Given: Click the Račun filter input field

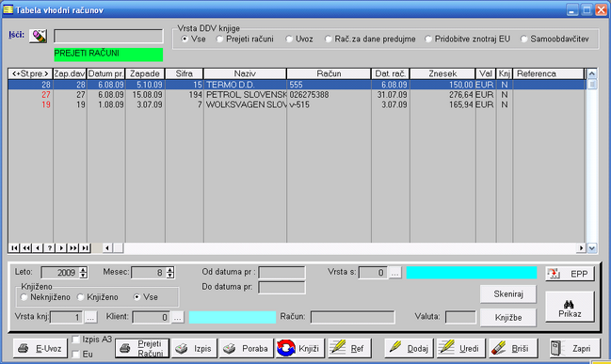Looking at the screenshot, I should pos(353,317).
